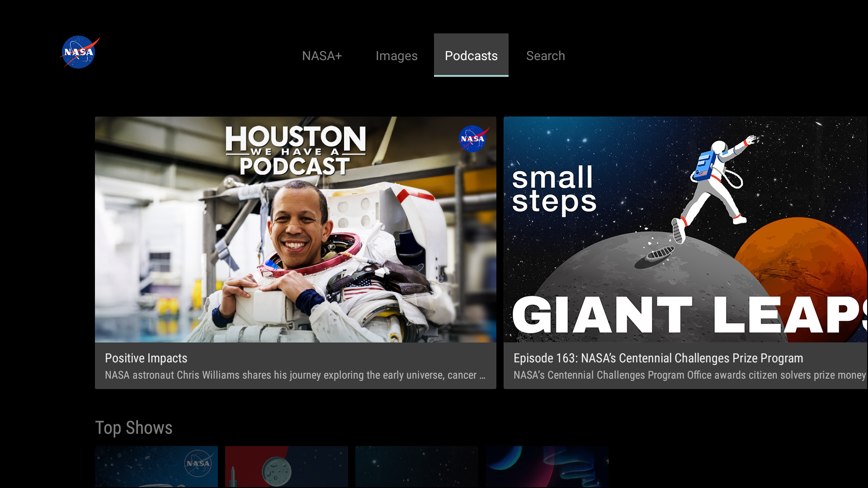The image size is (868, 488).
Task: Click the Centennial Challenges Program Office description
Action: (689, 375)
